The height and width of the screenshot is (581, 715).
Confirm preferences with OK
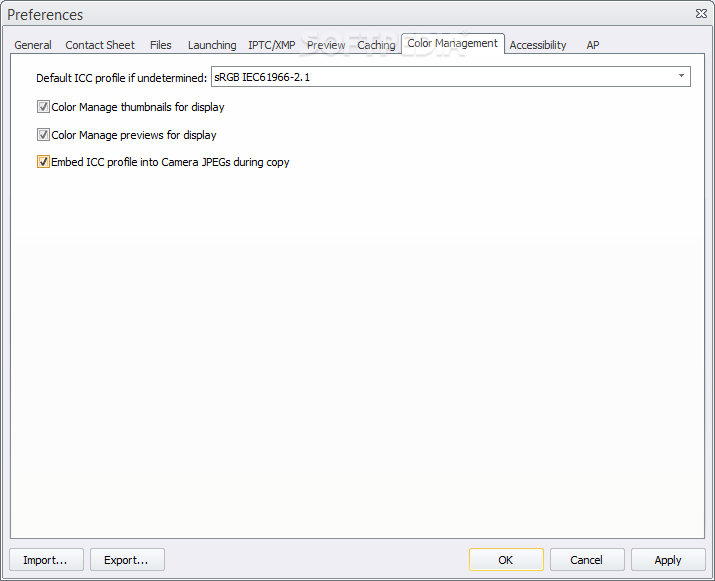click(x=506, y=560)
